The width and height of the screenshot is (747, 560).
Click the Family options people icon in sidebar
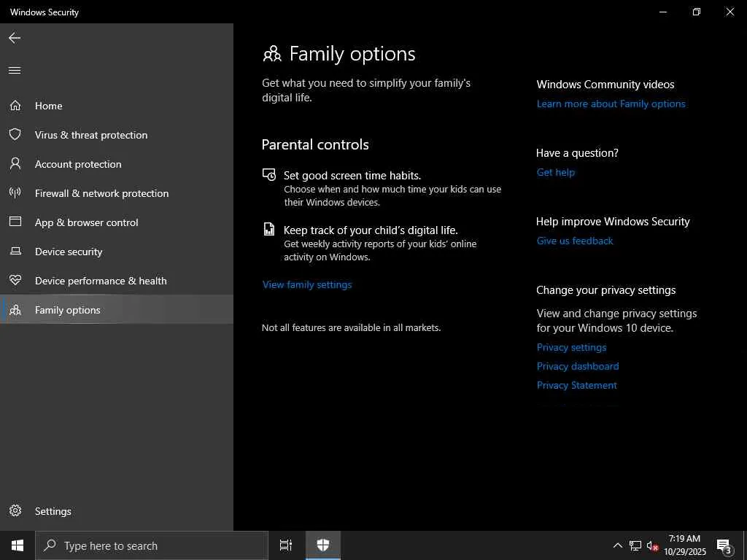(x=15, y=310)
